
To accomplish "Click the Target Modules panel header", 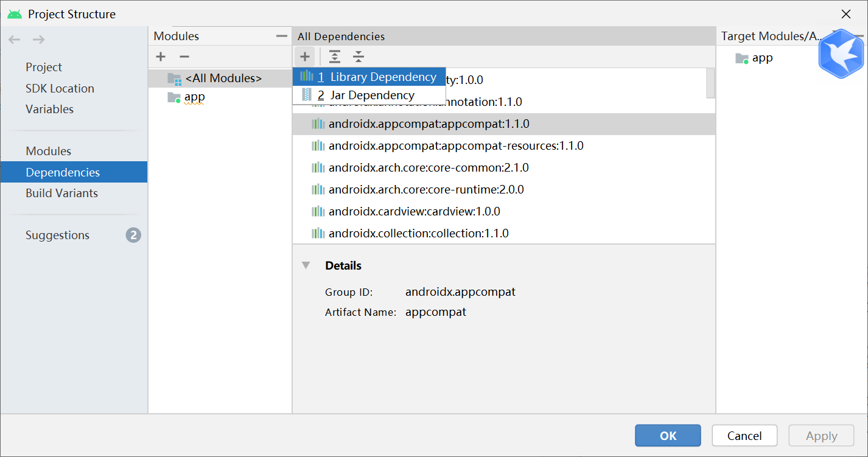I will pyautogui.click(x=772, y=37).
